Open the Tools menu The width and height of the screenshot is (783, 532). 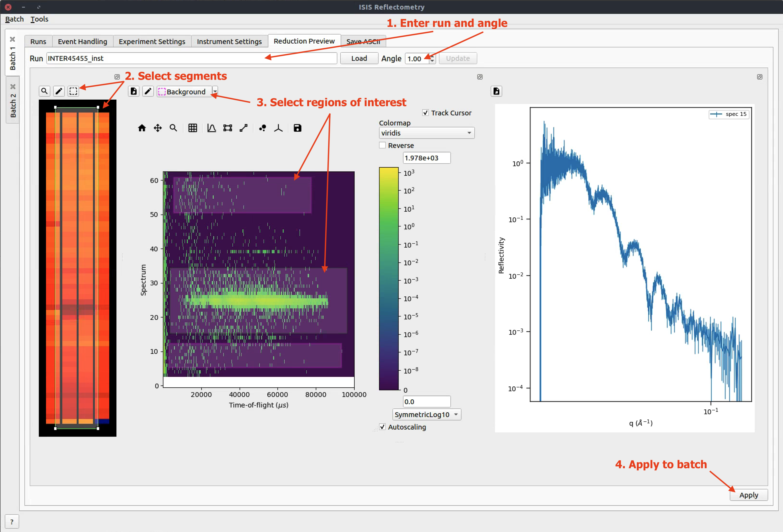(40, 19)
